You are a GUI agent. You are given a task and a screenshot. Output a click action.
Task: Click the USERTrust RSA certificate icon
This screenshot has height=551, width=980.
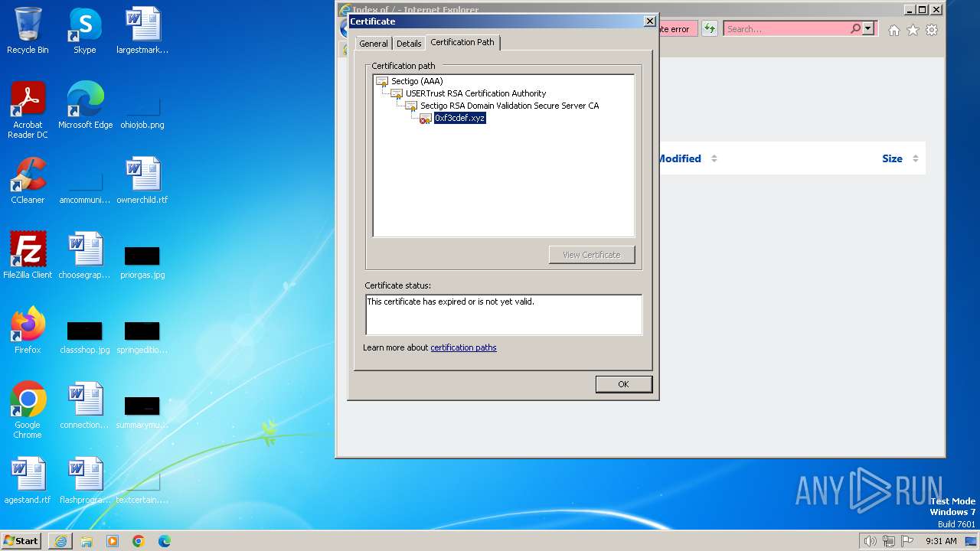click(397, 93)
